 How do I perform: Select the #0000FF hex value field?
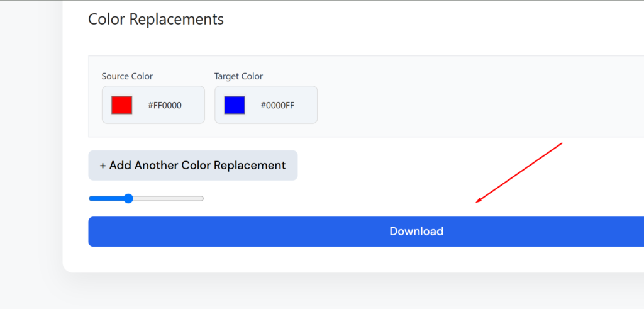pos(277,105)
